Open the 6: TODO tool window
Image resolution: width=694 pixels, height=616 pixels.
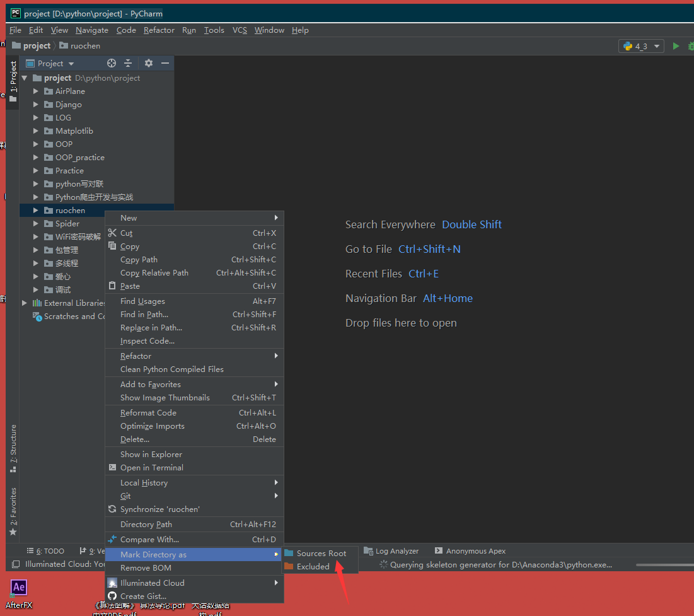[x=45, y=551]
